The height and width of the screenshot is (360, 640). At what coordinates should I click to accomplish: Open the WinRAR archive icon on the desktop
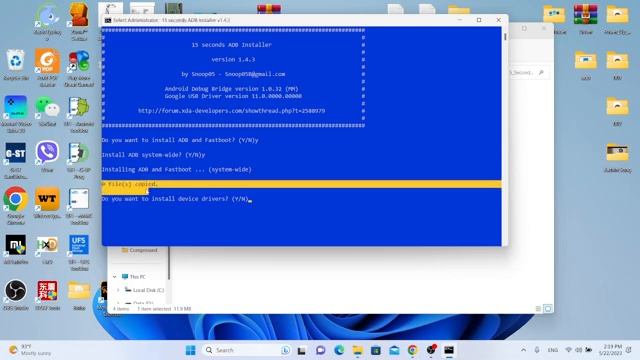click(585, 19)
